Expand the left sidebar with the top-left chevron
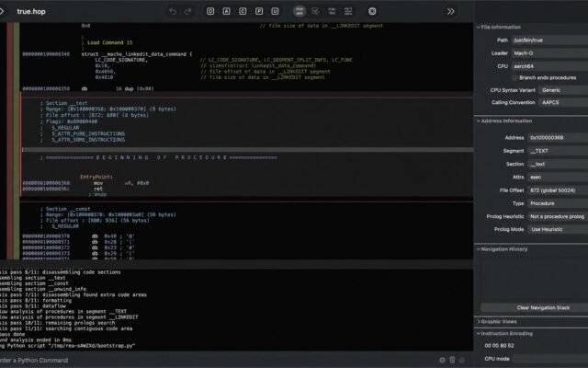Screen dimensions: 588x368 click(x=2, y=11)
